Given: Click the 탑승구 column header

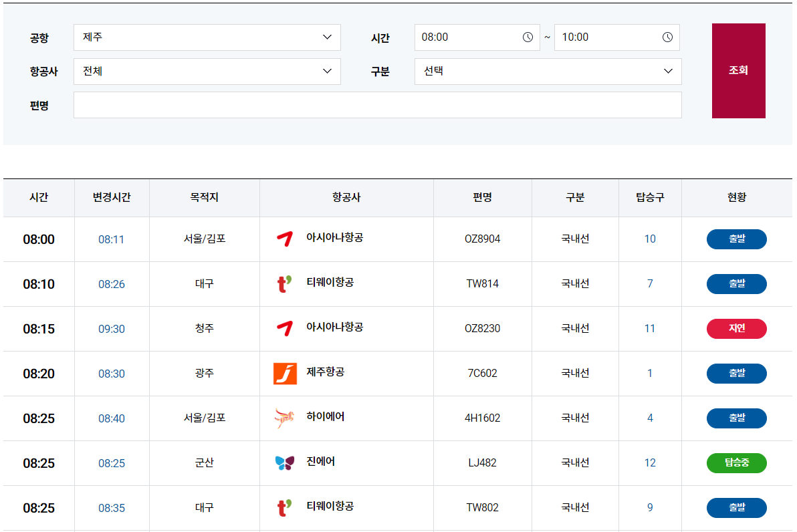Looking at the screenshot, I should click(x=650, y=197).
